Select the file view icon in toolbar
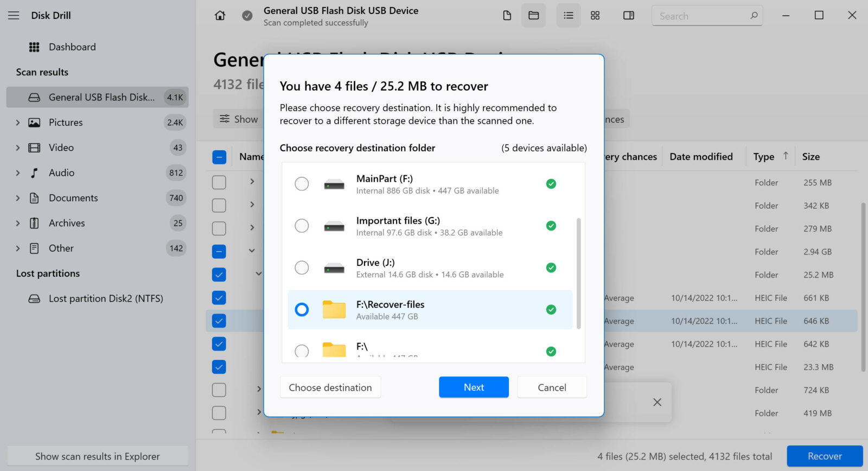Viewport: 868px width, 471px height. (507, 16)
